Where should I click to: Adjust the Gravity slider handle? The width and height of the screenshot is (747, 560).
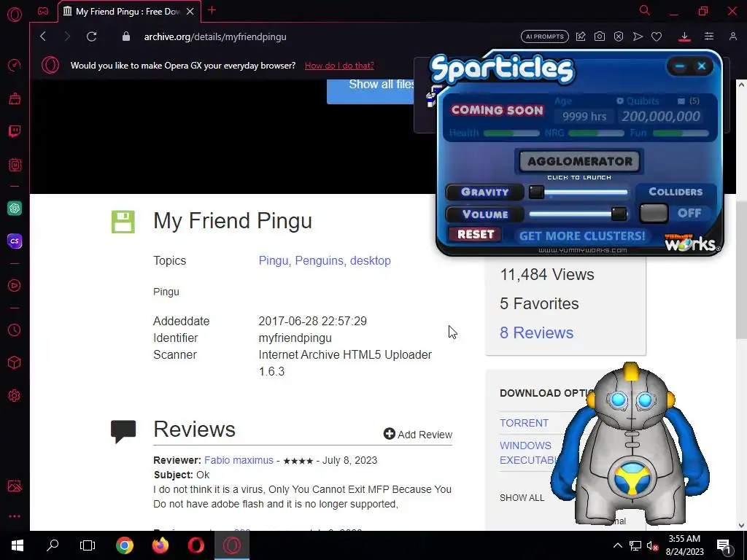pyautogui.click(x=536, y=192)
